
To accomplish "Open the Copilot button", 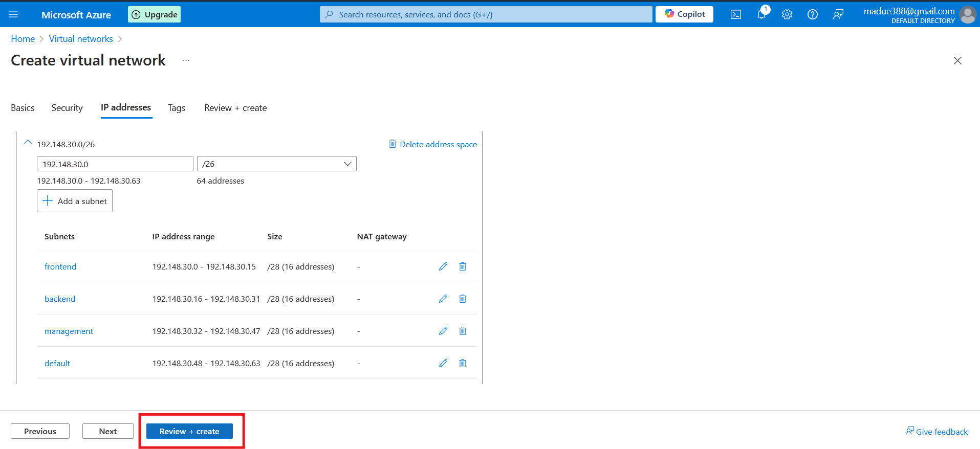I will click(684, 14).
